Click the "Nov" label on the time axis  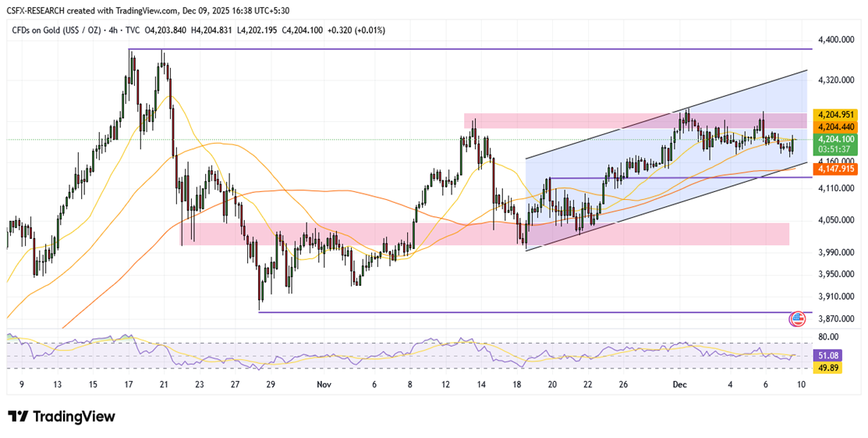pyautogui.click(x=325, y=384)
